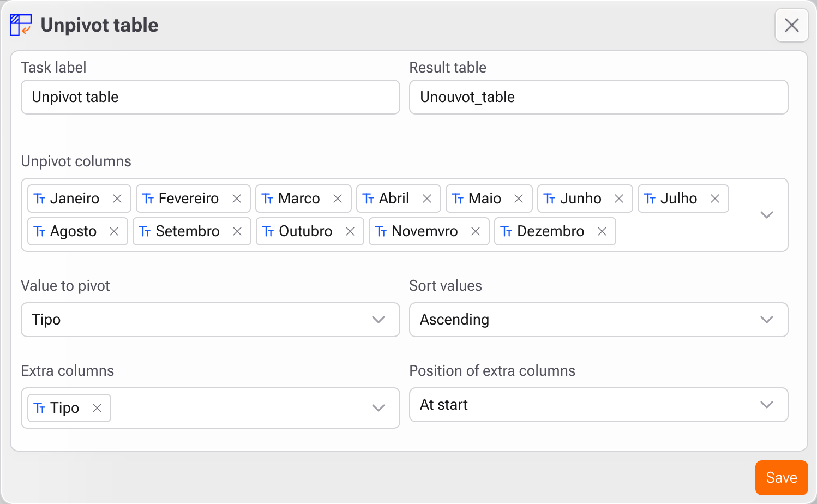Click the Task label input field
This screenshot has width=817, height=504.
coord(210,97)
